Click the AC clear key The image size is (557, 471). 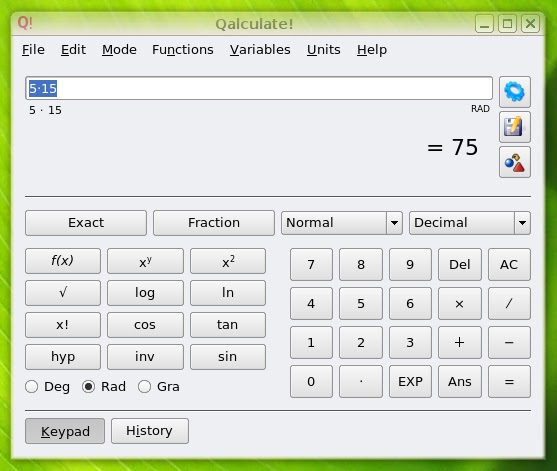(509, 265)
